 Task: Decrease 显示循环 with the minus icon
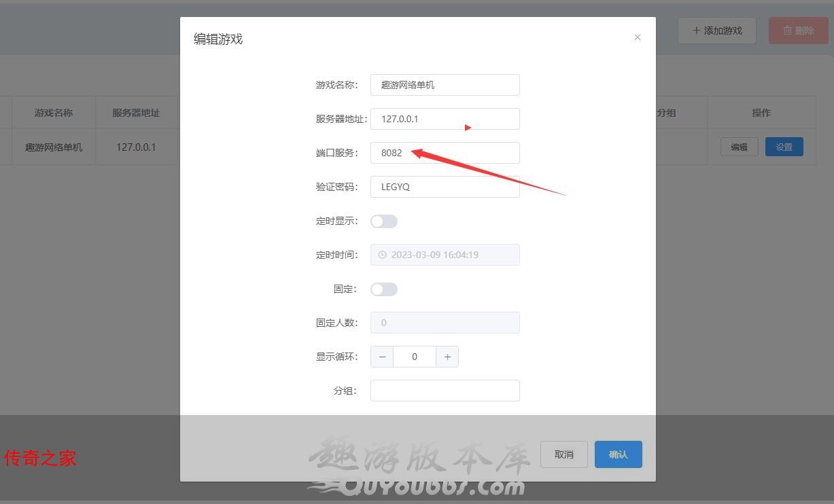[x=382, y=357]
